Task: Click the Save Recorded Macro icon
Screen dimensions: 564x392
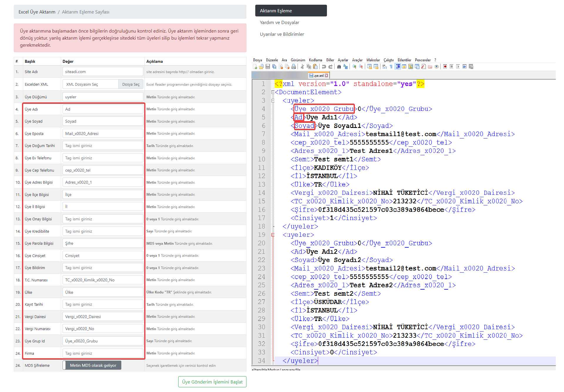Action: pyautogui.click(x=471, y=67)
